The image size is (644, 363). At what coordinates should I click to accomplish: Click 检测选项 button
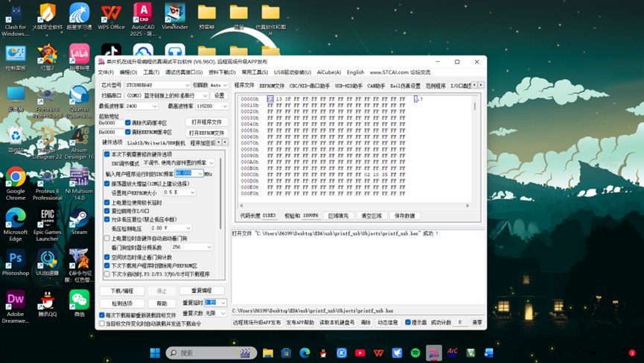click(x=122, y=303)
